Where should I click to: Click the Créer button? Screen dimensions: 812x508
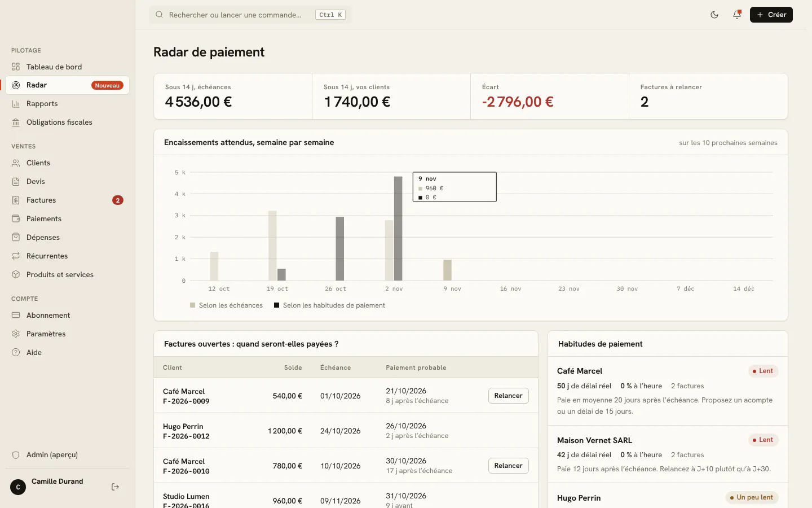point(771,15)
